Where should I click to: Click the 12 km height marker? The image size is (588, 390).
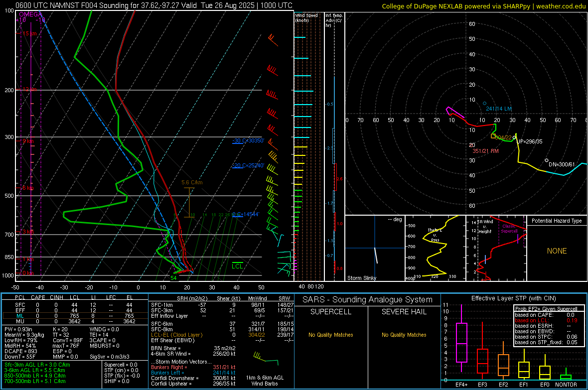[29, 89]
